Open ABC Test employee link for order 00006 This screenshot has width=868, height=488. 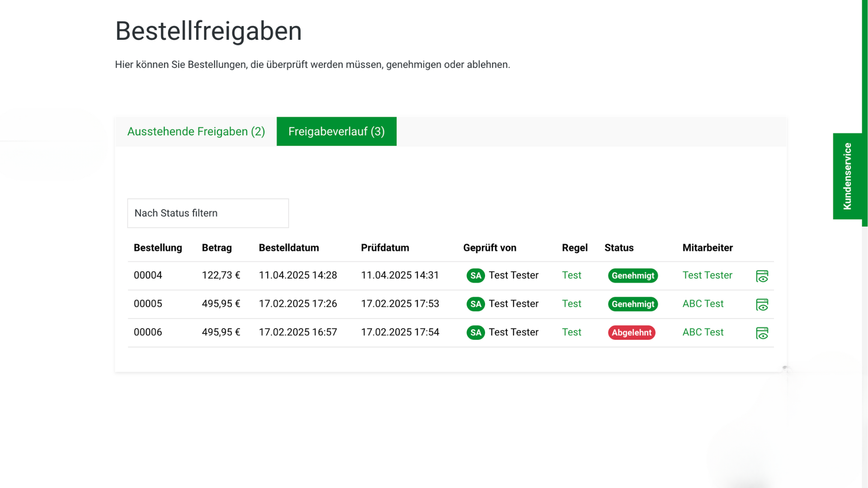coord(703,332)
